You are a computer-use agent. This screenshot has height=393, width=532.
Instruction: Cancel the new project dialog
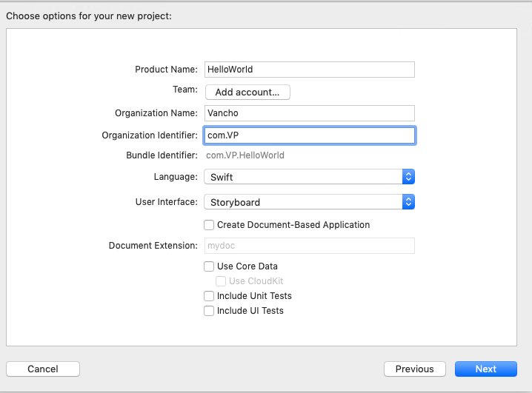[x=43, y=369]
